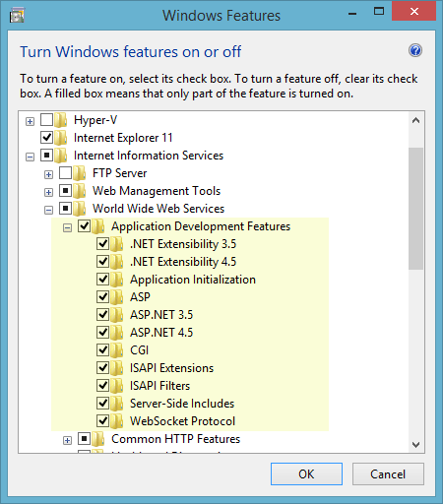Select the ASP label text
The image size is (443, 504).
click(140, 297)
